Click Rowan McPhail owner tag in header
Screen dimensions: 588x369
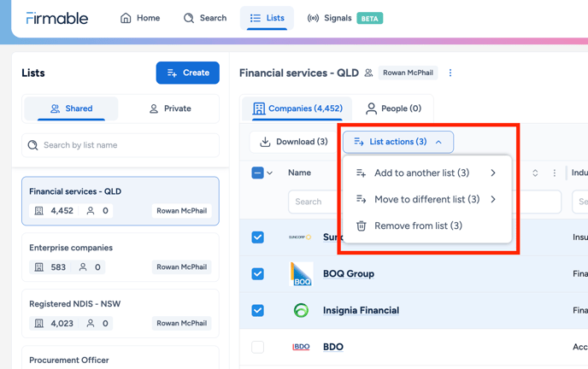pyautogui.click(x=408, y=73)
